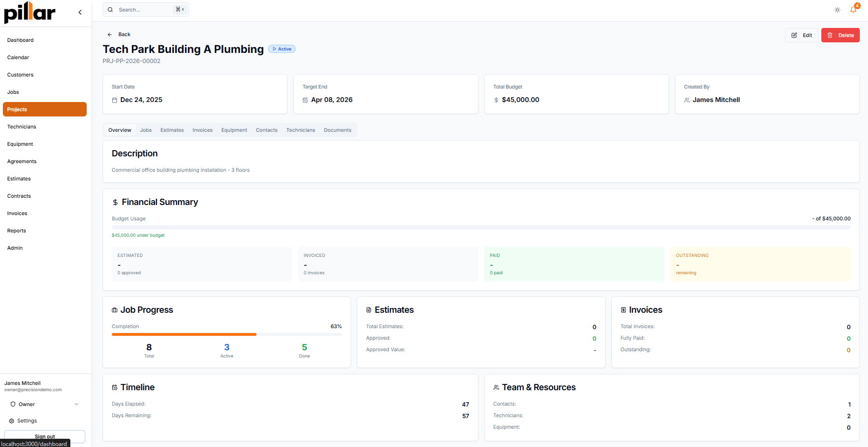Click the Job Progress completion bar
Screen dimensions: 868x447
226,334
